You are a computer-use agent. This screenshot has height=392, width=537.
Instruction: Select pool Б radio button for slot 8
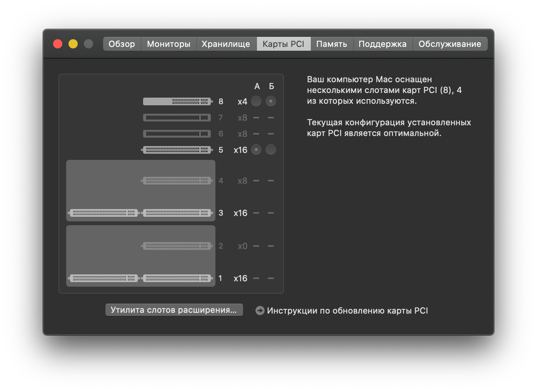[271, 101]
